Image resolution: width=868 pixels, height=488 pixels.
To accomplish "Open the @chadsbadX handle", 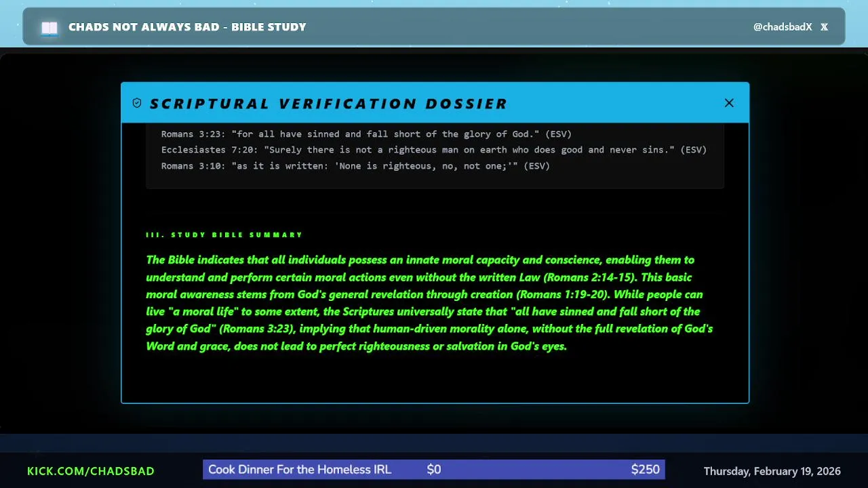I will click(x=783, y=27).
